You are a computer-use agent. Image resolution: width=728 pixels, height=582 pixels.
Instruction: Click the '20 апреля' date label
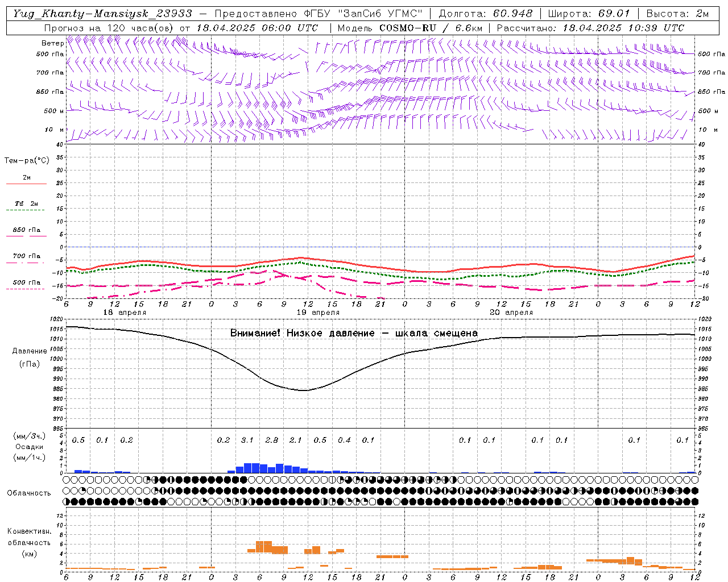point(511,313)
